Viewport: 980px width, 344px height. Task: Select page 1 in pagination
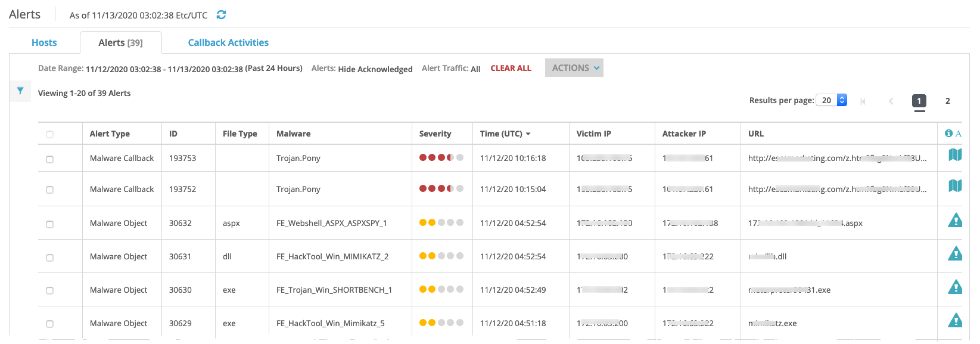(919, 101)
